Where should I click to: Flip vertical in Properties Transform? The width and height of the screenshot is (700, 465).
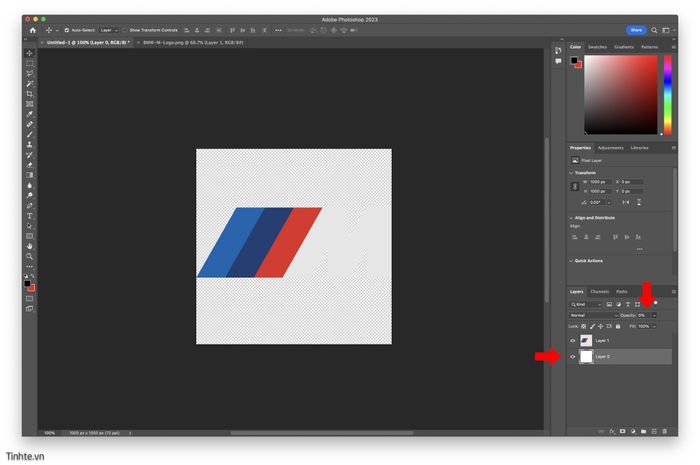pyautogui.click(x=639, y=202)
